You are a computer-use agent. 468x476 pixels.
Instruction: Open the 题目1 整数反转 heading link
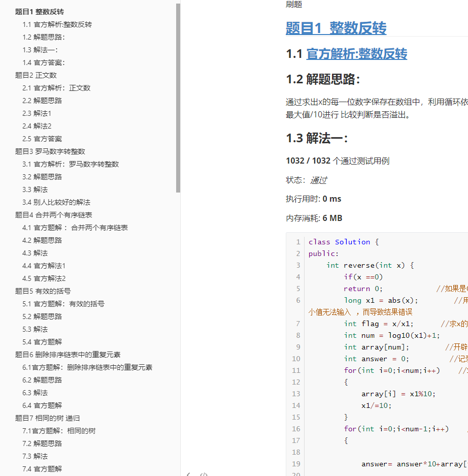point(336,28)
